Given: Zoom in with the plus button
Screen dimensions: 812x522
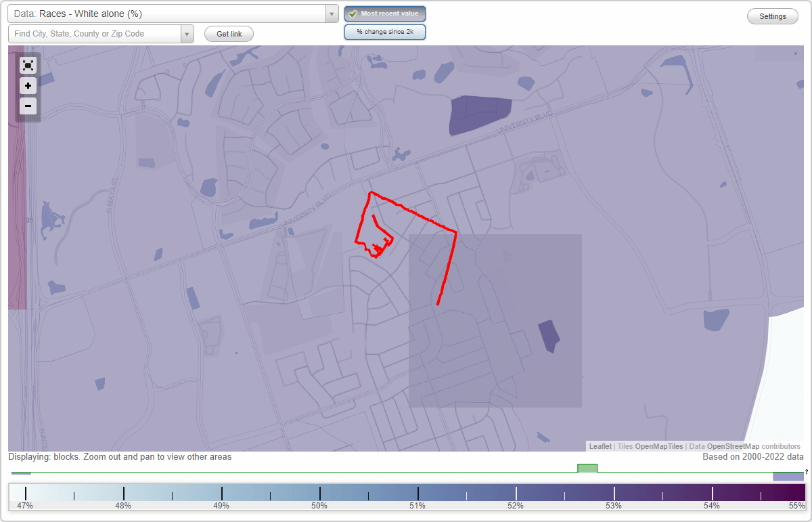Looking at the screenshot, I should 28,86.
